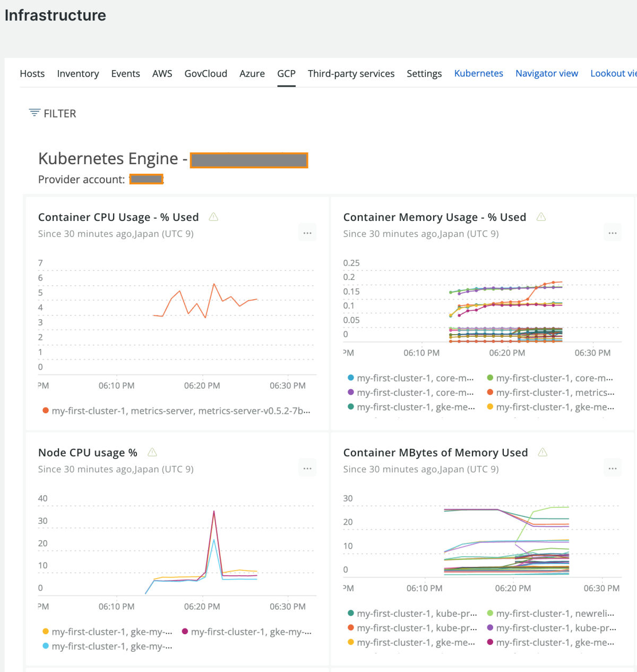This screenshot has width=637, height=672.
Task: Click warning icon by Container MBytes of Memory Used
Action: click(x=543, y=452)
